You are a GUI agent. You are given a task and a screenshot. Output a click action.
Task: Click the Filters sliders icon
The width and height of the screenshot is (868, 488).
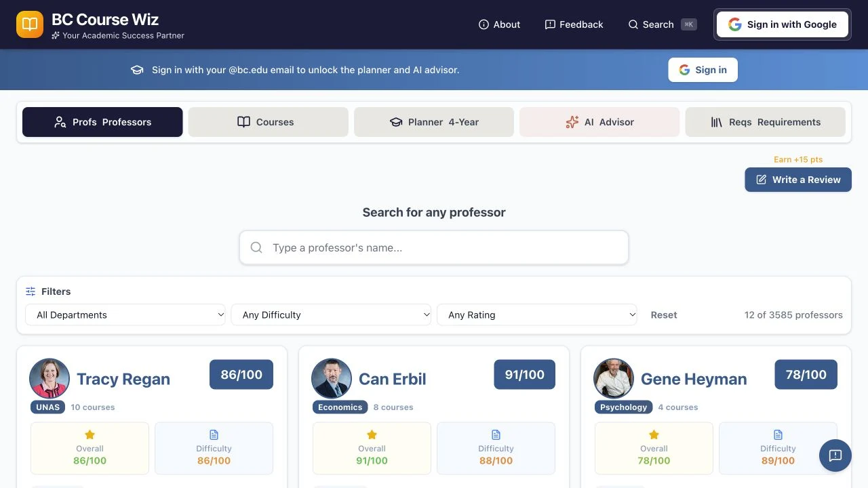coord(31,291)
